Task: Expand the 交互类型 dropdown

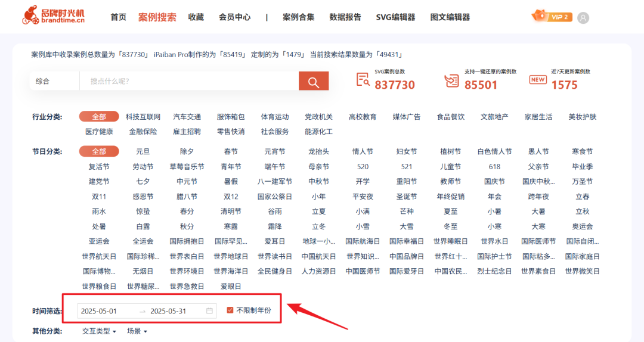Action: tap(99, 331)
